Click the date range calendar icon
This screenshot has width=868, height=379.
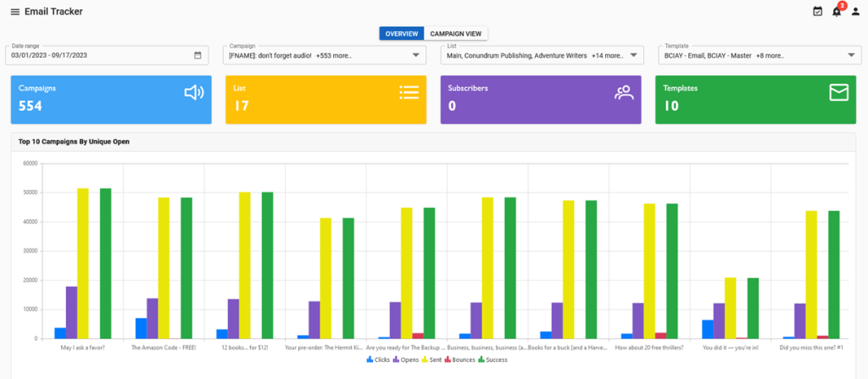[x=198, y=55]
